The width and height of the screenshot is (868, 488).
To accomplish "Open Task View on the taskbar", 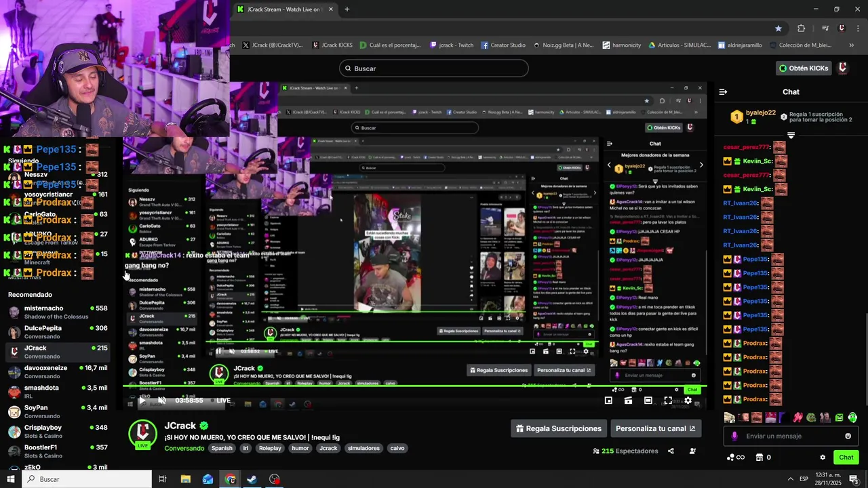I will click(163, 479).
